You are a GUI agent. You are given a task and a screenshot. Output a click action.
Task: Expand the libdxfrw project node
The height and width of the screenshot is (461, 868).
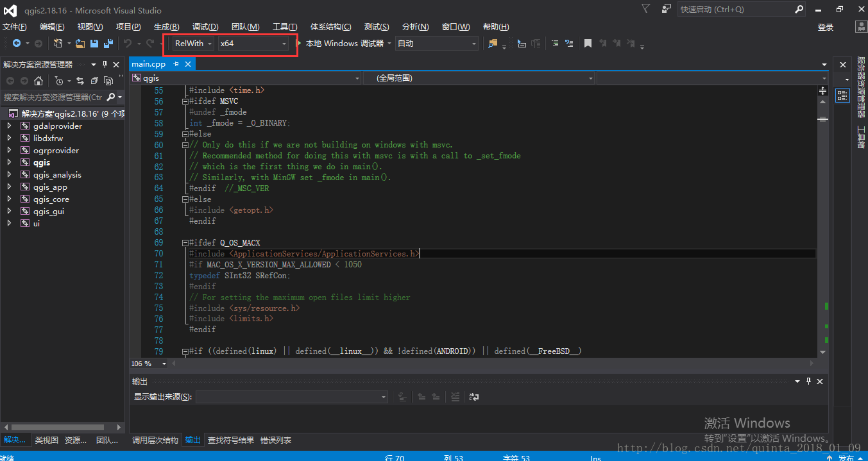point(9,138)
